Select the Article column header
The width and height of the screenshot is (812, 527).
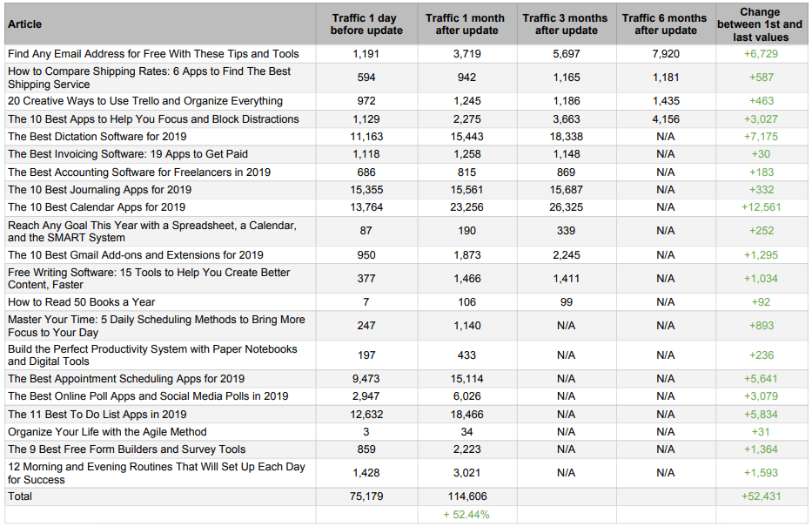(x=160, y=24)
